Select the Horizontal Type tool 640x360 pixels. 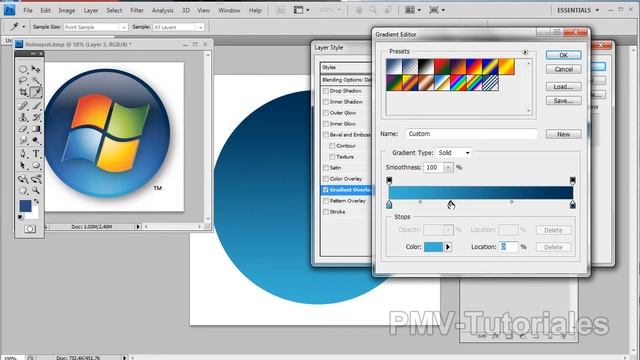point(36,154)
